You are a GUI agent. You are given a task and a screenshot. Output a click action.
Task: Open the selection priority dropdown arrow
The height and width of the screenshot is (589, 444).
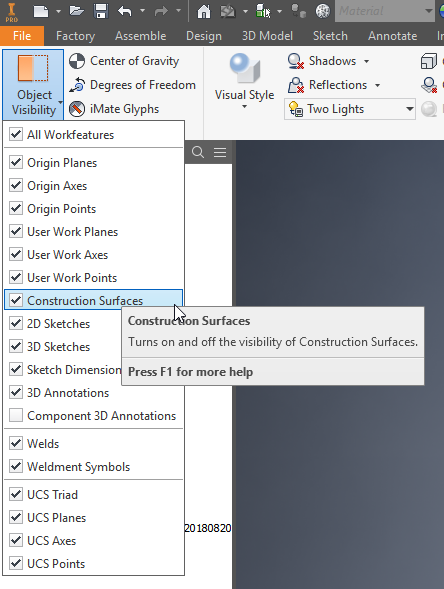(x=279, y=11)
